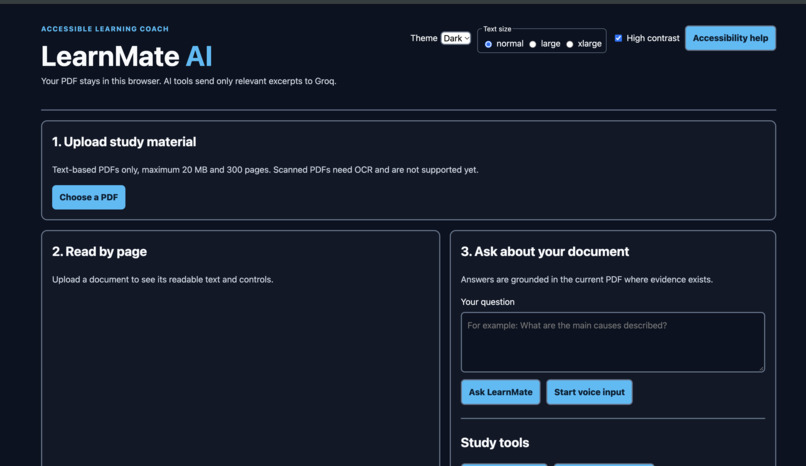Viewport: 806px width, 466px height.
Task: Toggle the High contrast checkbox
Action: pos(618,38)
